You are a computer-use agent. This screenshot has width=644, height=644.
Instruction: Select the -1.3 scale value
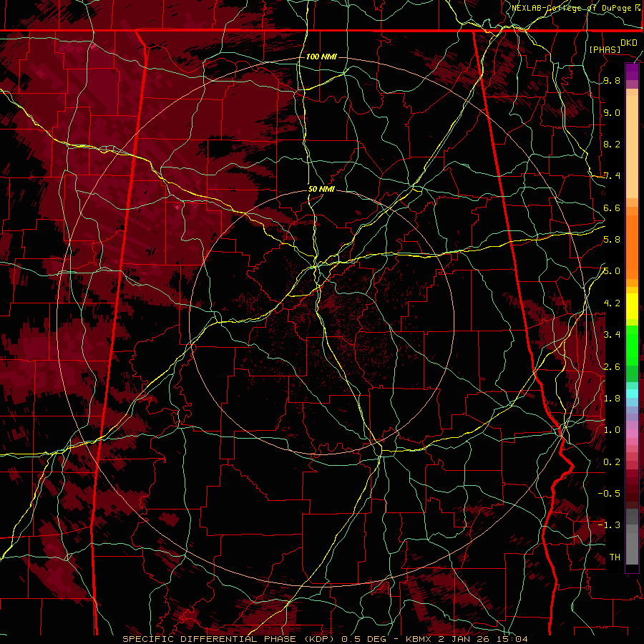609,526
